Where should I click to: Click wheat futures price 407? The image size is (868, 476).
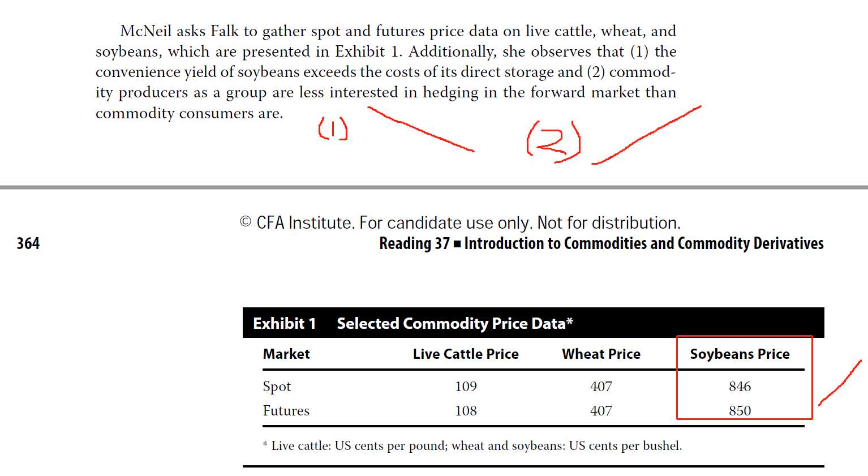tap(601, 410)
